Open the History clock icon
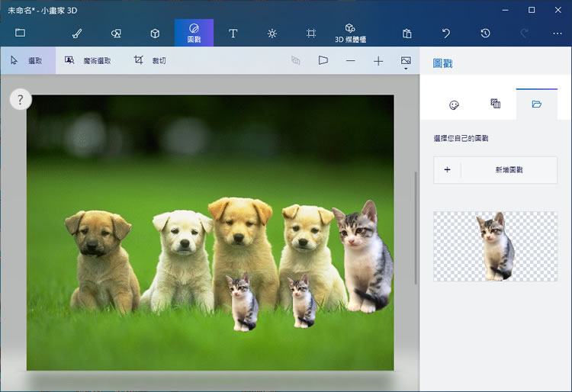Screen dimensions: 572x392 (485, 34)
